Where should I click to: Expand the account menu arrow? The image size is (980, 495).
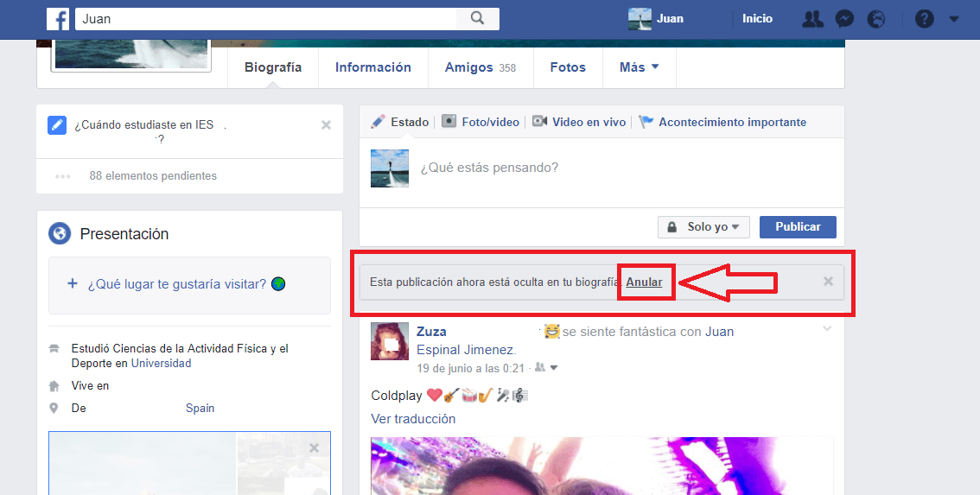click(954, 19)
